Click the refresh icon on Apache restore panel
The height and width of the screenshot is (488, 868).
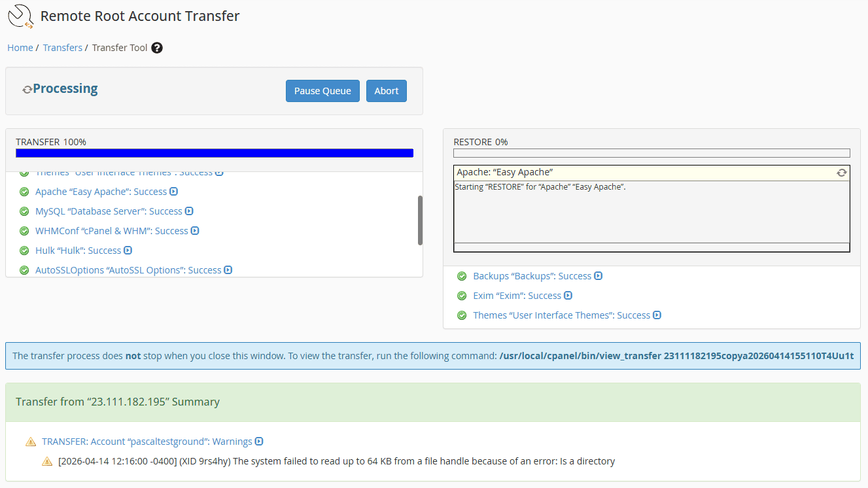click(842, 172)
